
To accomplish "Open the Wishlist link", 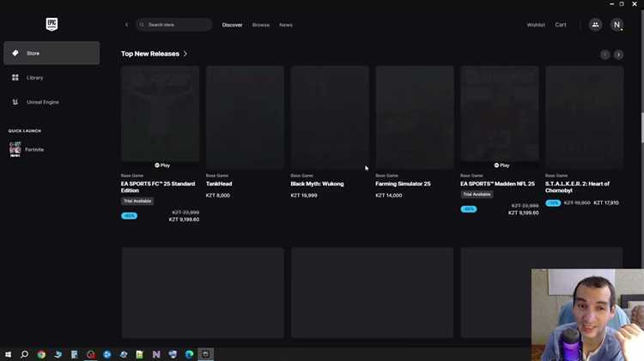I will click(x=536, y=25).
